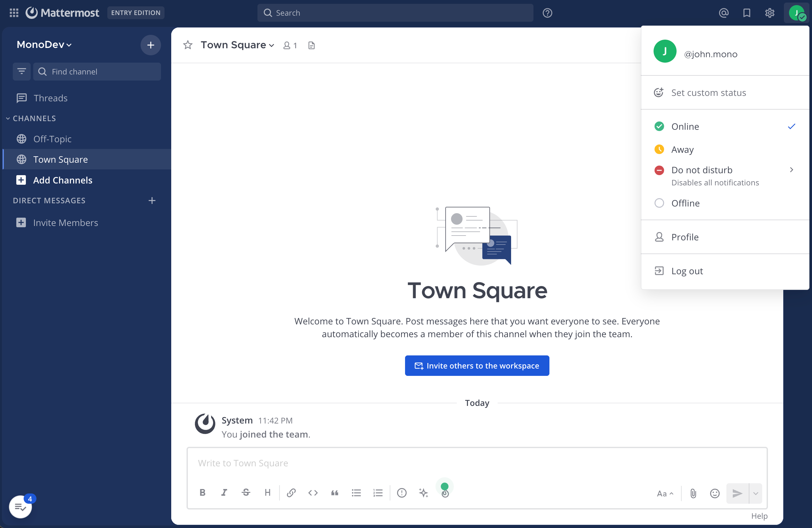This screenshot has width=812, height=528.
Task: Open Town Square channel header dropdown
Action: point(237,45)
